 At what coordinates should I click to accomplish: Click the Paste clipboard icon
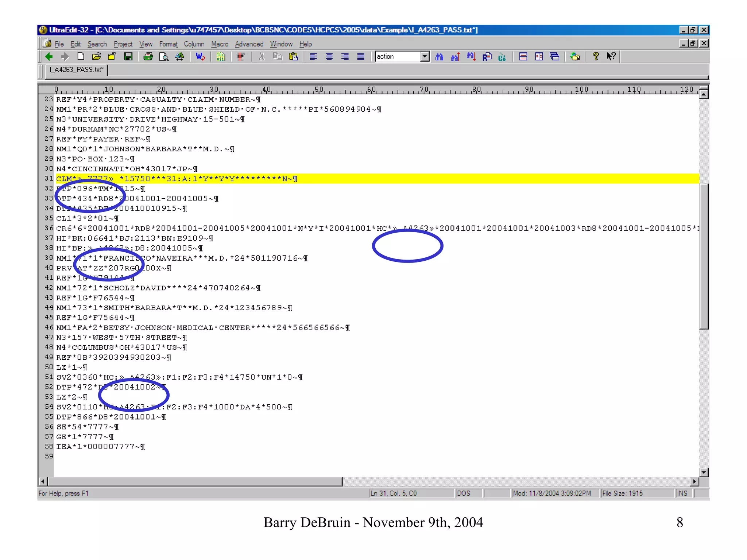pos(293,57)
